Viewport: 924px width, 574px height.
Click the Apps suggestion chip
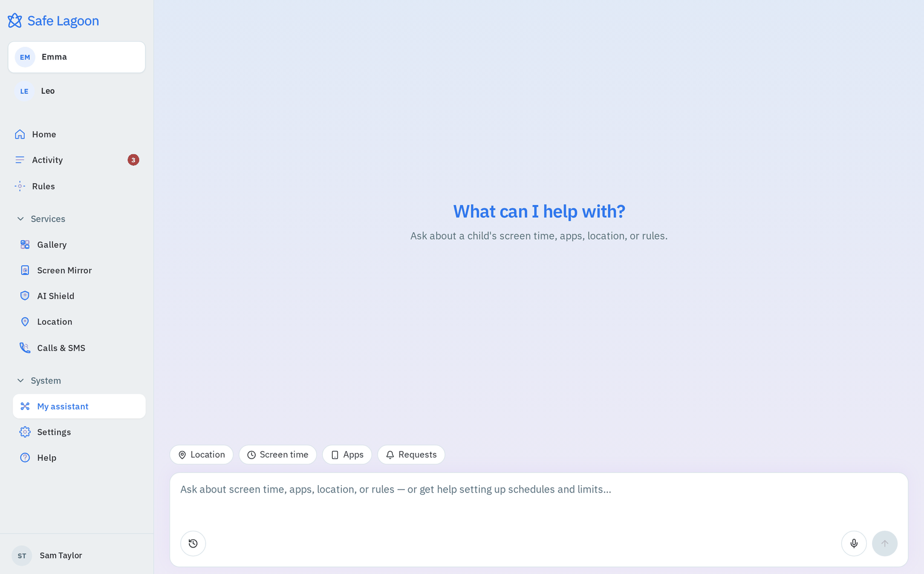(347, 454)
